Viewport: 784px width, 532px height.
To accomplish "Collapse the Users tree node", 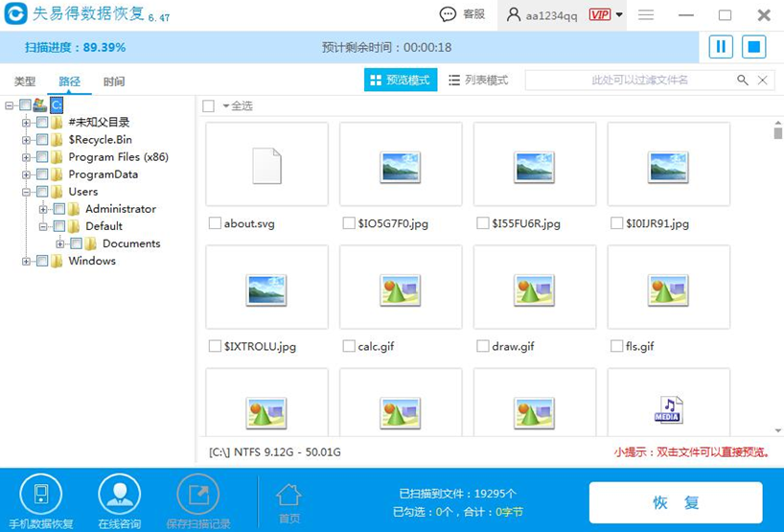I will [26, 192].
